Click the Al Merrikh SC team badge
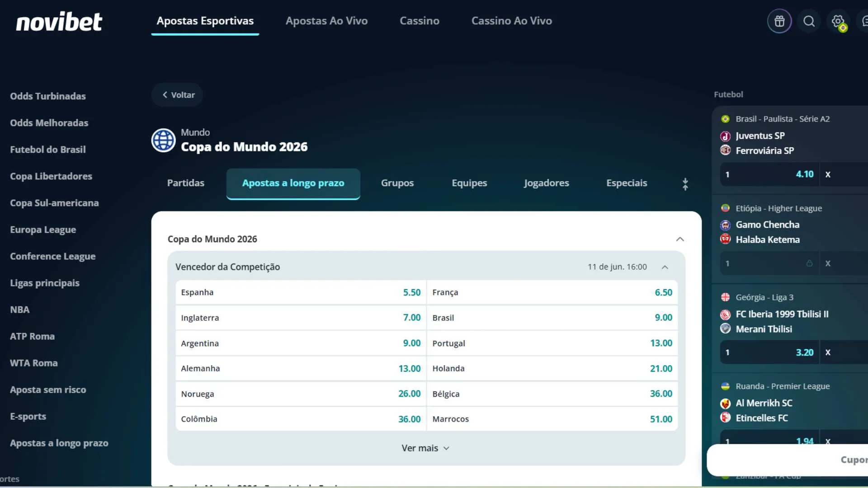Image resolution: width=868 pixels, height=488 pixels. (726, 404)
